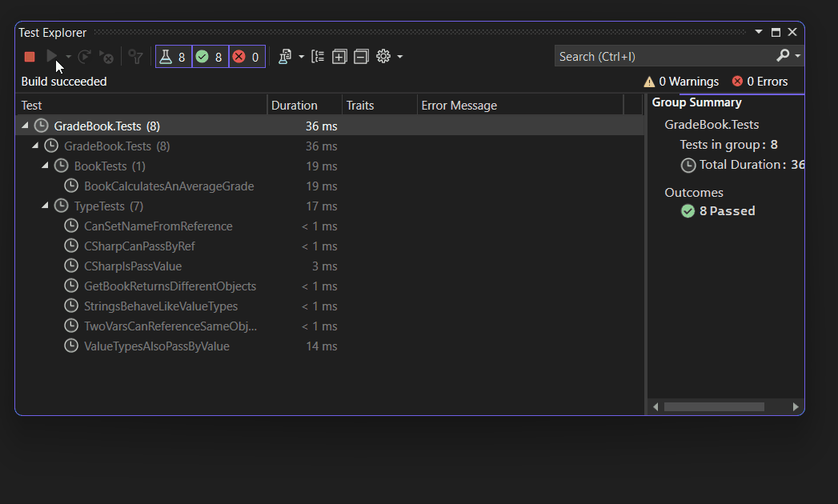
Task: Click the Collapse All icon
Action: pos(361,57)
